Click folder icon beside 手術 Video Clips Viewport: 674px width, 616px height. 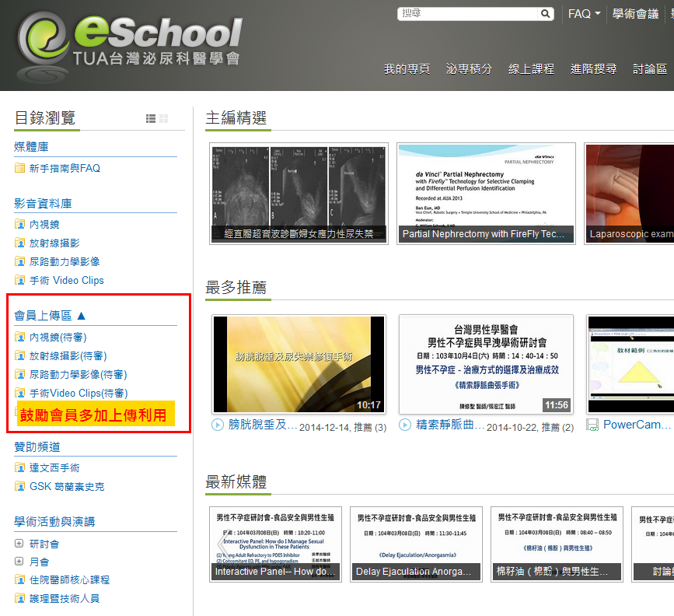click(19, 281)
